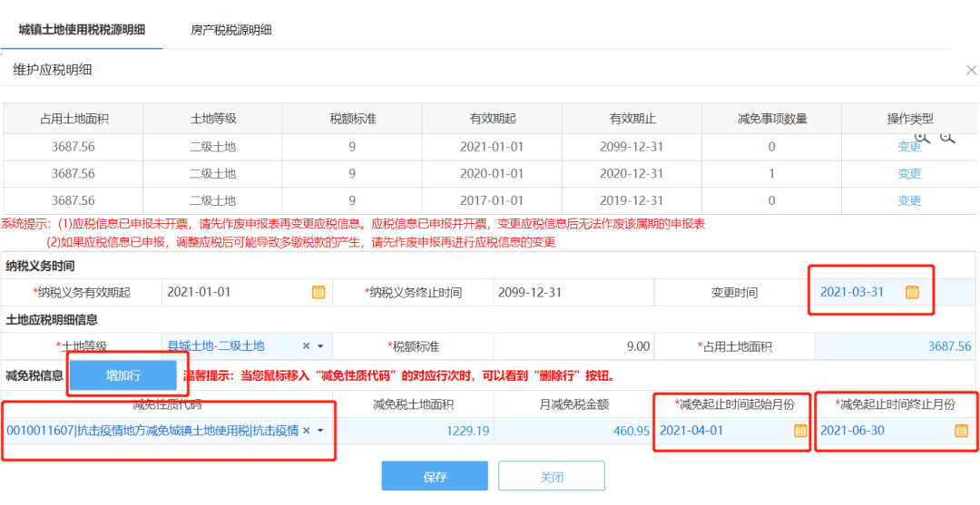980x505 pixels.
Task: Expand the 土地等级 dropdown arrow
Action: 320,346
